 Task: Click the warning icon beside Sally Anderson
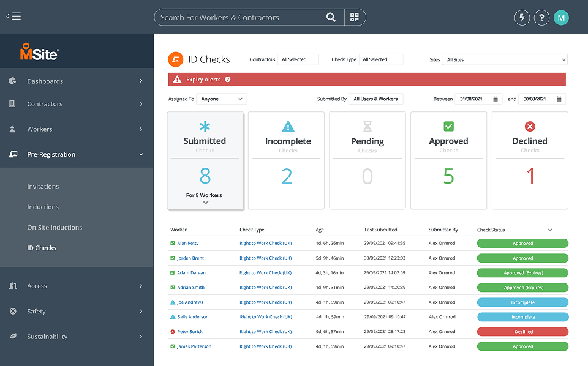pyautogui.click(x=173, y=317)
